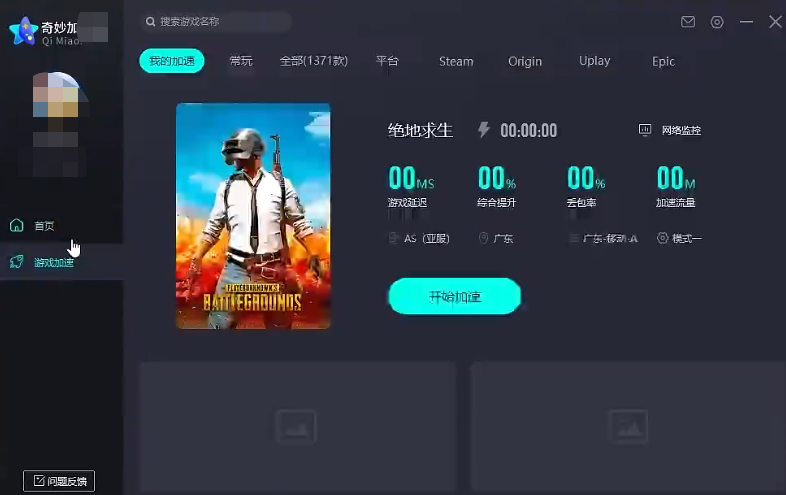
Task: Click the node list icon
Action: (x=573, y=238)
